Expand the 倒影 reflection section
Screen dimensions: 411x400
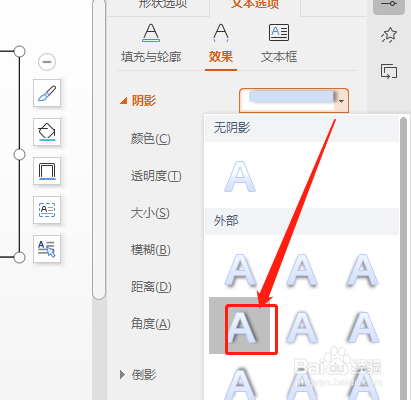(x=122, y=375)
